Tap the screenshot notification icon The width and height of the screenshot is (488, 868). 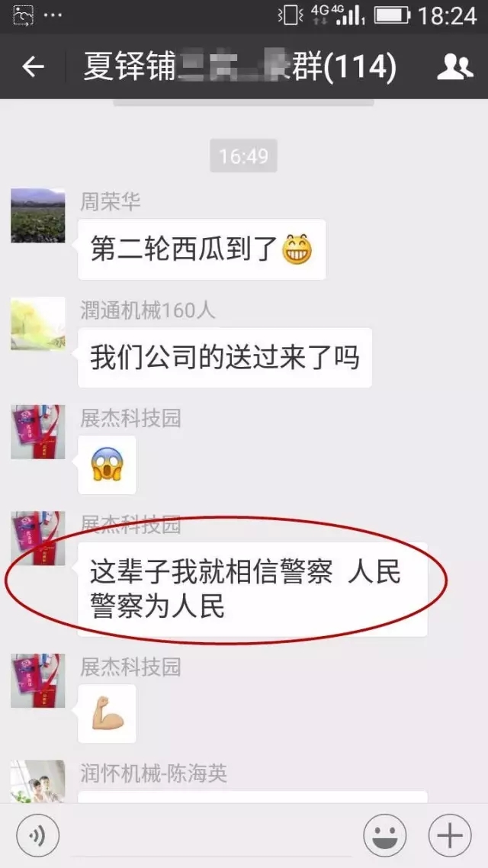pyautogui.click(x=23, y=15)
